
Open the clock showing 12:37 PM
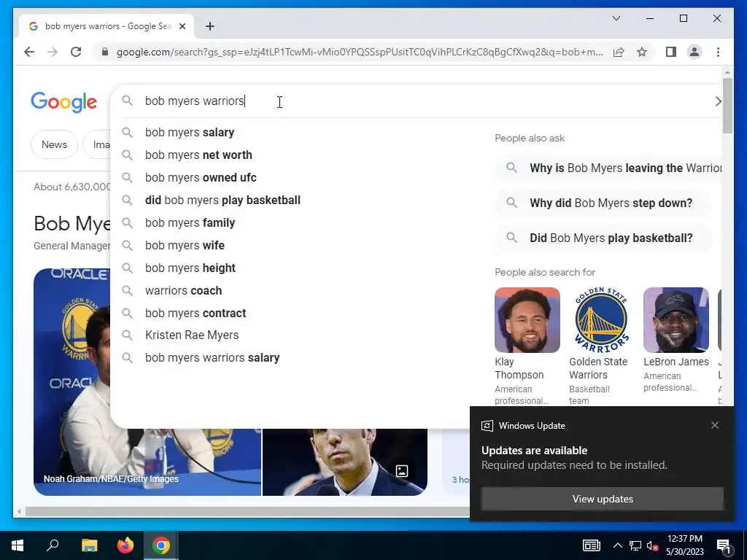pyautogui.click(x=684, y=545)
